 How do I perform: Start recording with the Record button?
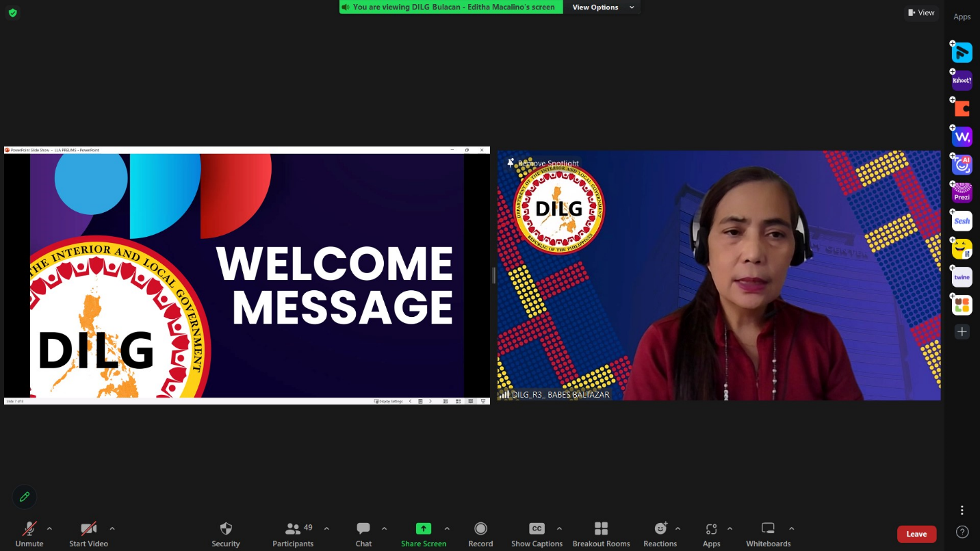(480, 534)
